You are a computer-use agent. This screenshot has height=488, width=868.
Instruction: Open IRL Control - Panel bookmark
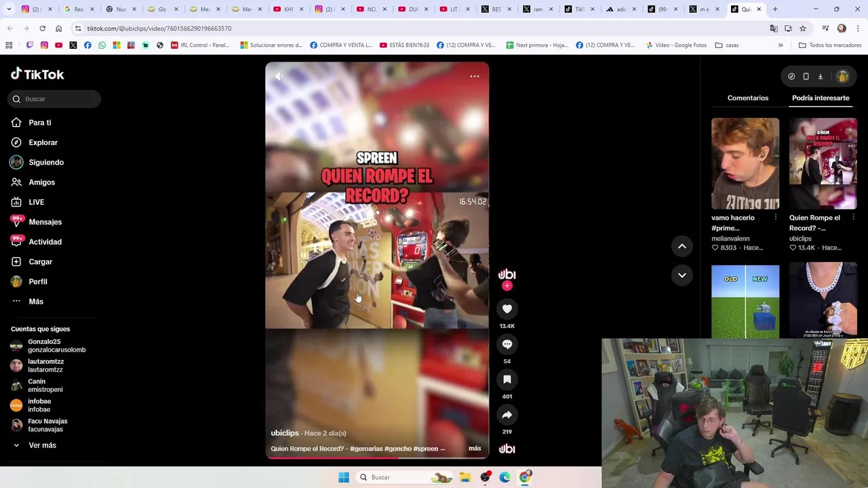pyautogui.click(x=200, y=45)
